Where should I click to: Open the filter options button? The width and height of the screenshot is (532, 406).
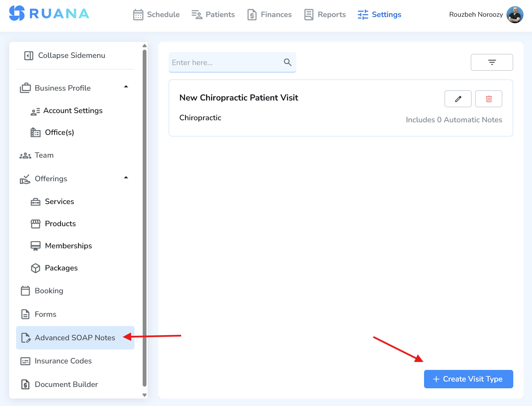491,62
